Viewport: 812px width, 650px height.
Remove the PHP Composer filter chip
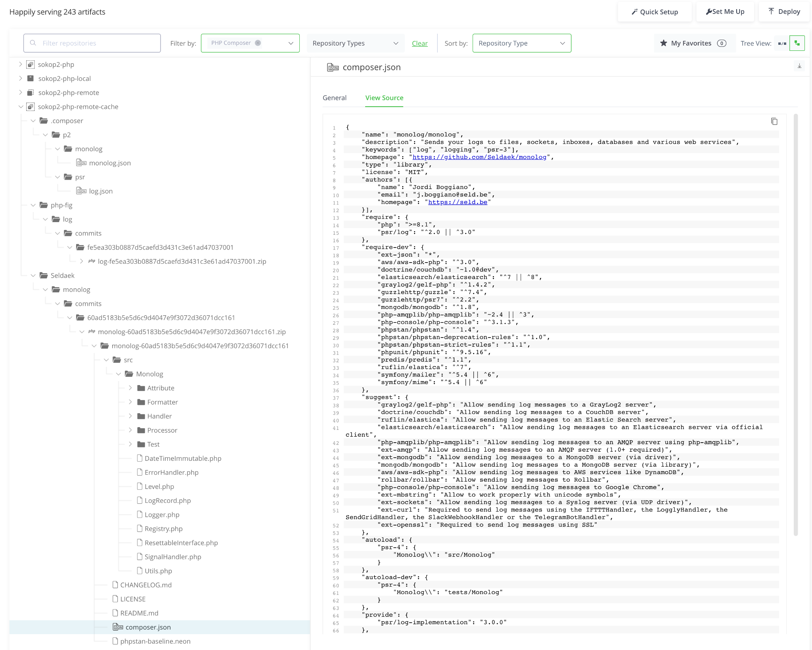[x=258, y=43]
